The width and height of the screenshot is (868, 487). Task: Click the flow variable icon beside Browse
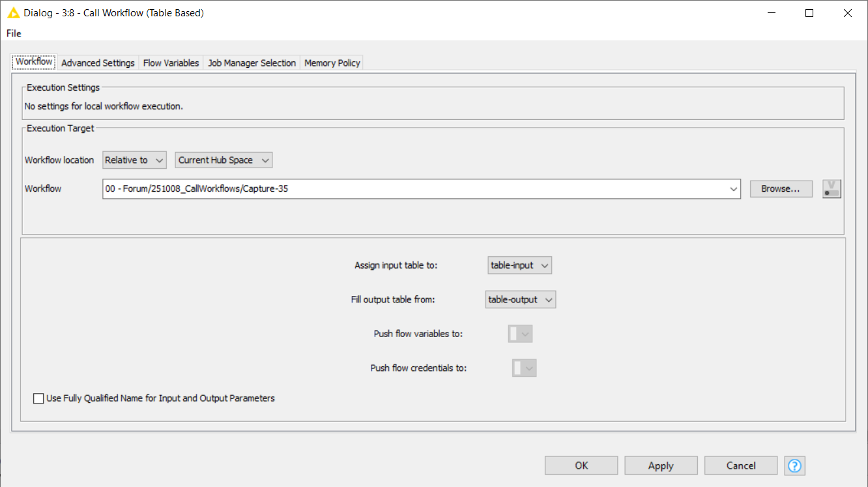coord(832,189)
